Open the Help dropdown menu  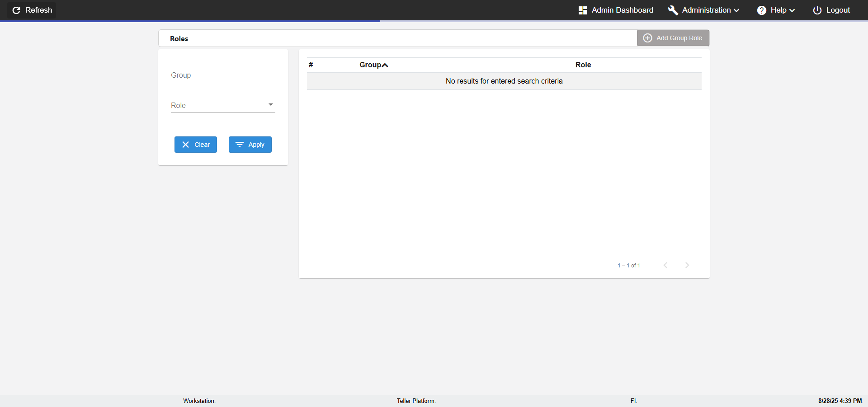click(x=776, y=10)
